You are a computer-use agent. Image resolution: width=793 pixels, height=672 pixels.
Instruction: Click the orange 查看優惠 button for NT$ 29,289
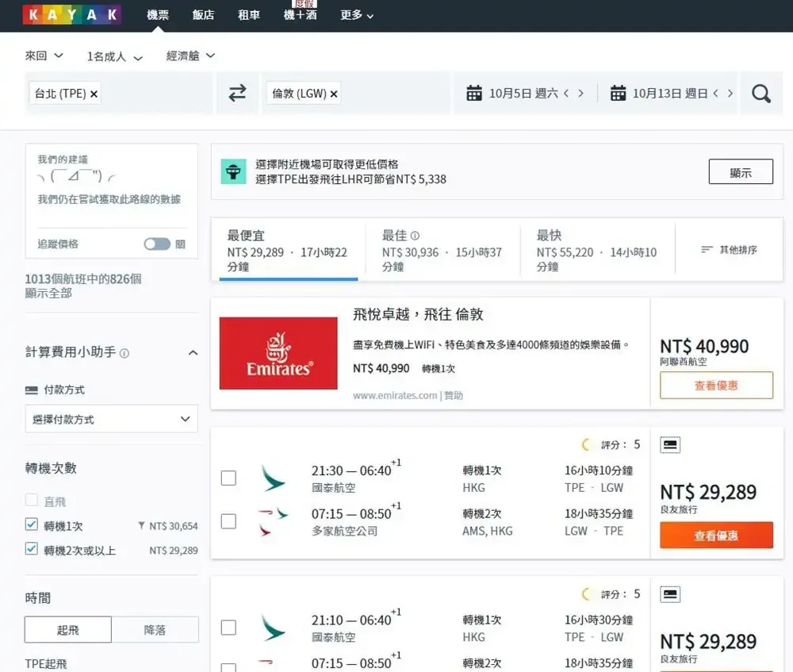coord(716,536)
